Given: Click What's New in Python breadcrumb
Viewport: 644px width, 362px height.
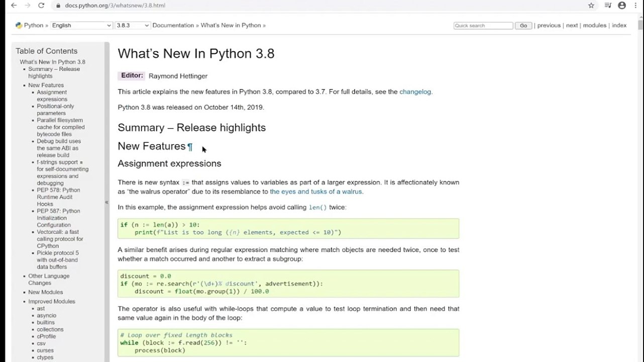Looking at the screenshot, I should coord(231,25).
